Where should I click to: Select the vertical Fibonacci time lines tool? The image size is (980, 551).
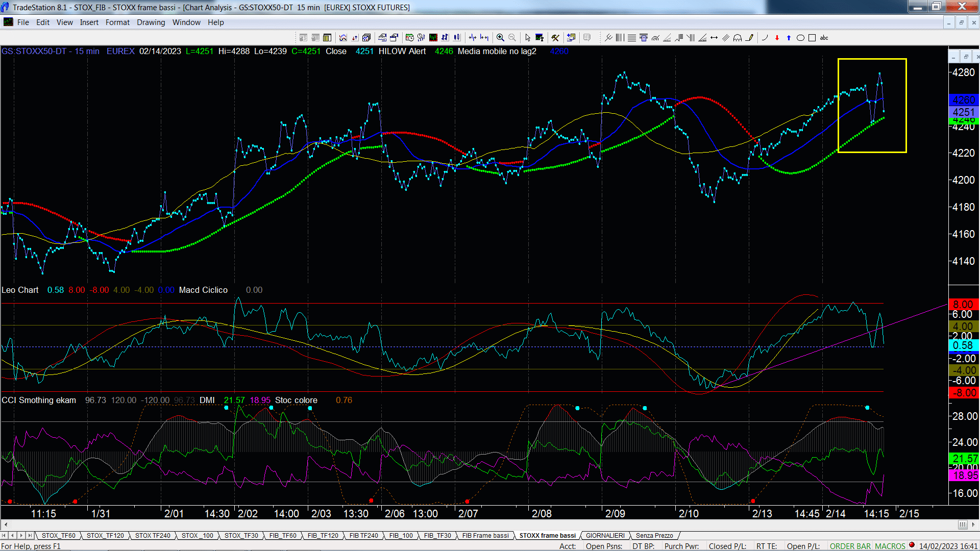[x=620, y=38]
